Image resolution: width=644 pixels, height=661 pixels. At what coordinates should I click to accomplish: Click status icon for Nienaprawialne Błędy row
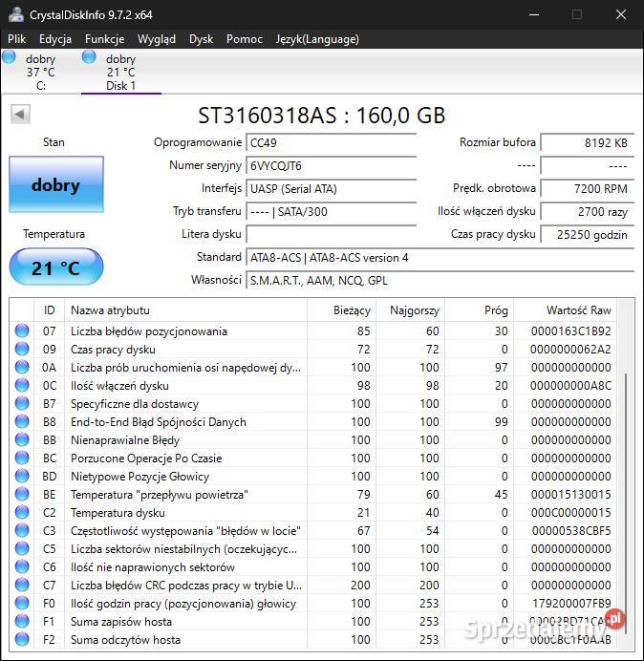(22, 440)
